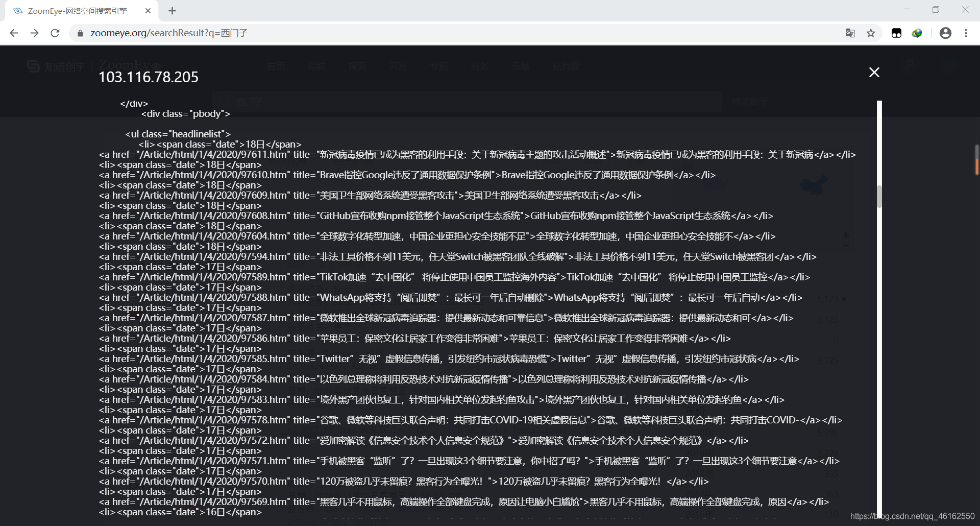
Task: Open a new browser tab
Action: [x=172, y=11]
